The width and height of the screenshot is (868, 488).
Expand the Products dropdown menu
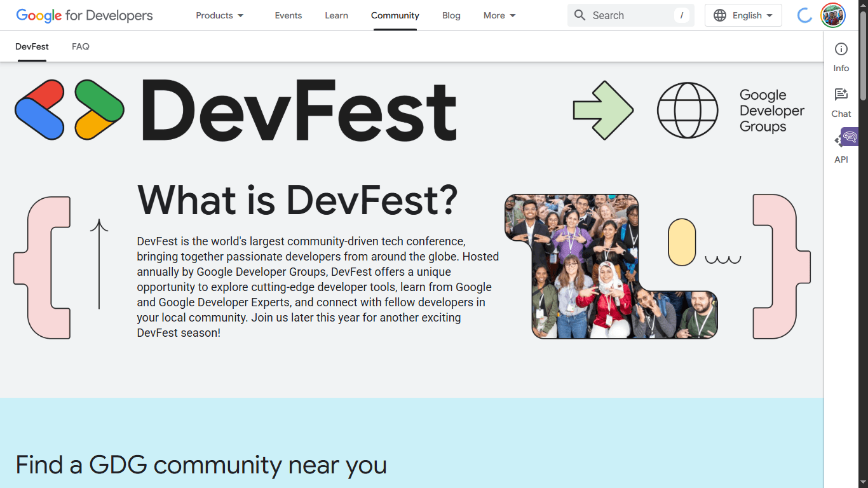pyautogui.click(x=219, y=15)
